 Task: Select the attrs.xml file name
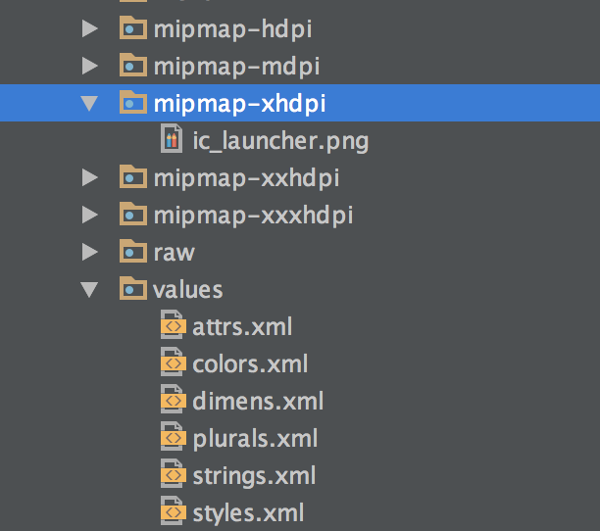coord(242,327)
